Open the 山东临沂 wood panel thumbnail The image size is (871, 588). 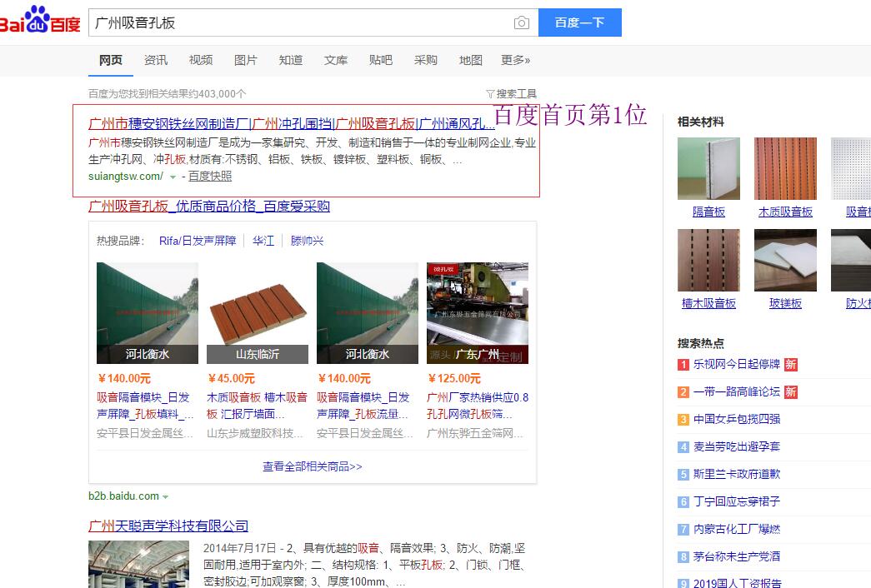tap(258, 313)
